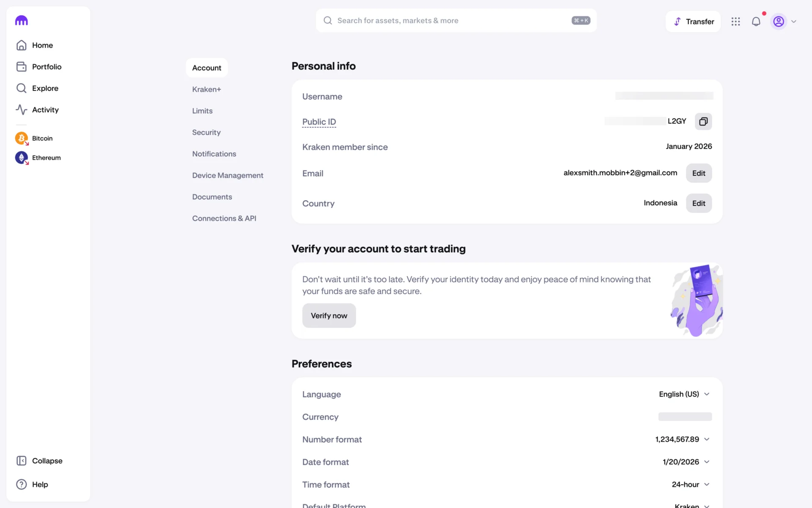Open the Connections & API tab
Viewport: 812px width, 508px height.
click(x=224, y=218)
